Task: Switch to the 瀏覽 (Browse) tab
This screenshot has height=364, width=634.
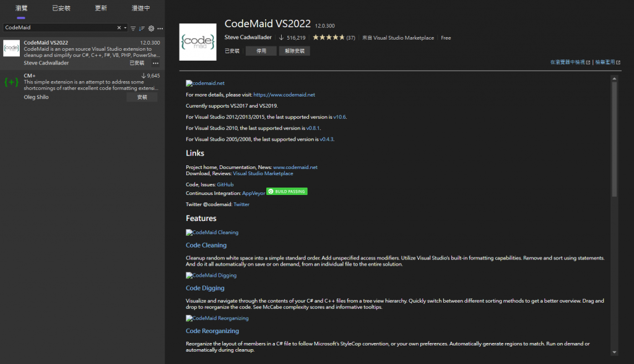Action: pyautogui.click(x=22, y=8)
